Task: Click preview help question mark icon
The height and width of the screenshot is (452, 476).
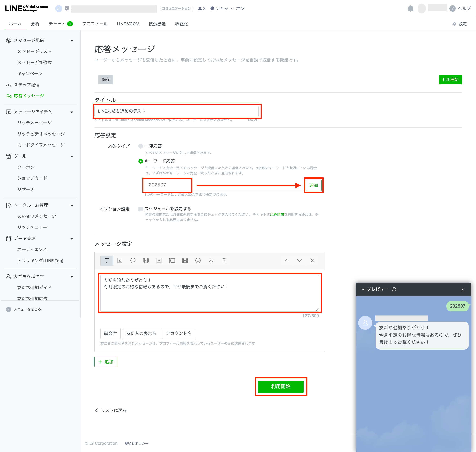Action: click(394, 289)
